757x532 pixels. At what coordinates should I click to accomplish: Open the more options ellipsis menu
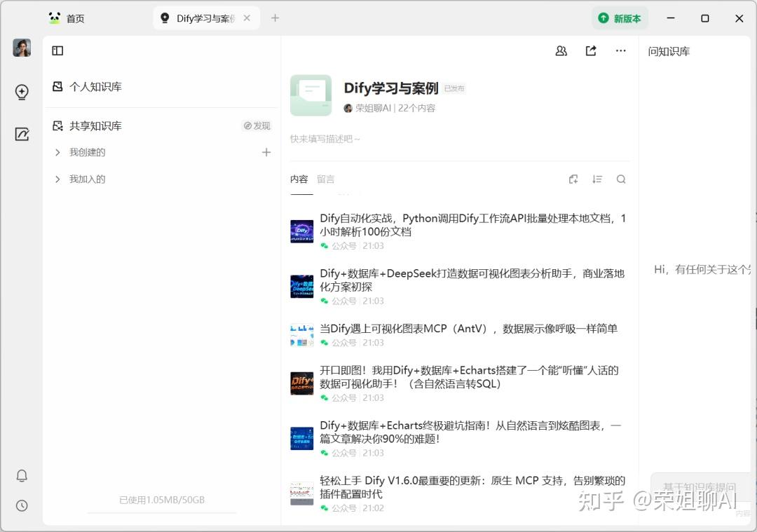pos(620,50)
